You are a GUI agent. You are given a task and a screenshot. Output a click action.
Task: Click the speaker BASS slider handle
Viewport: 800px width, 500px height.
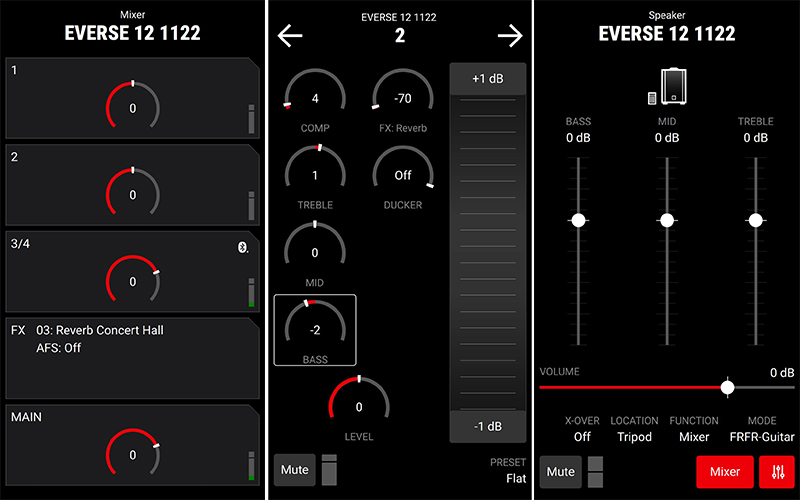pos(578,220)
